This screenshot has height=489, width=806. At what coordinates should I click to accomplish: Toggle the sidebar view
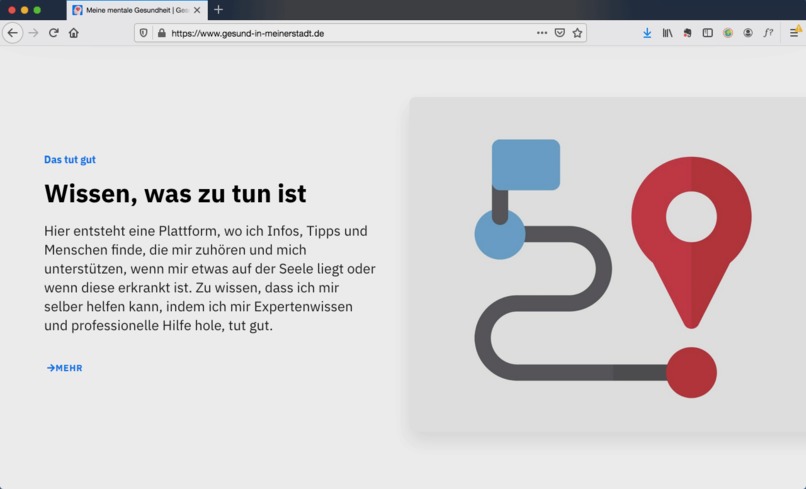[x=708, y=33]
